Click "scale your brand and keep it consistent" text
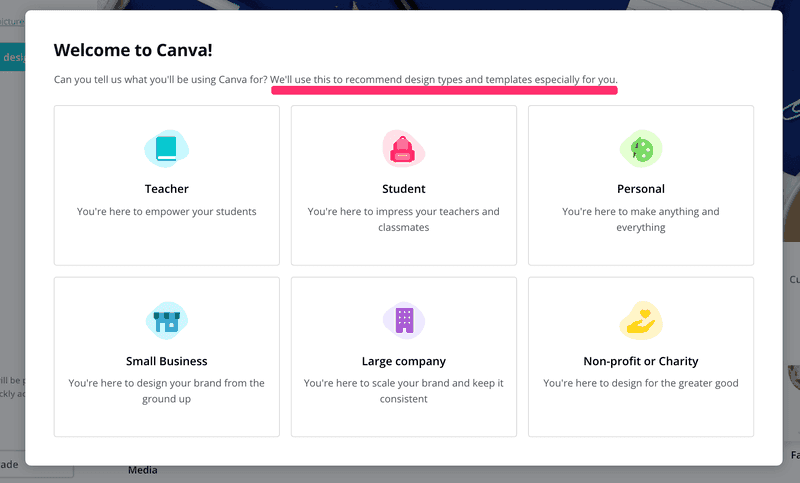 point(404,391)
